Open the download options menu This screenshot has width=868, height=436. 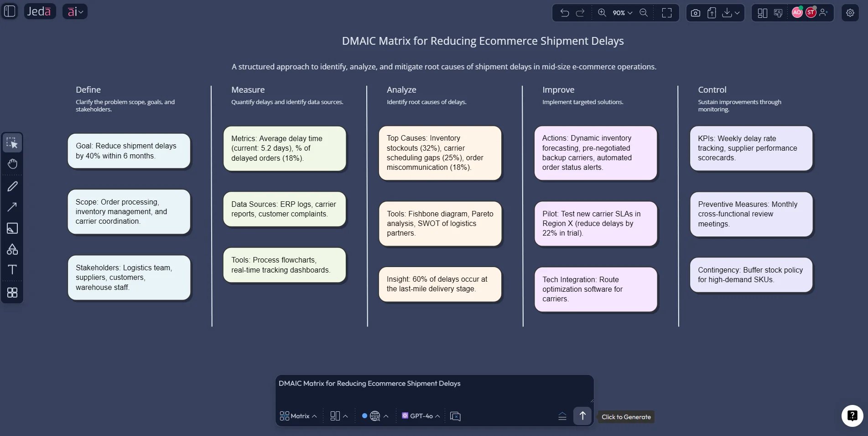coord(731,13)
